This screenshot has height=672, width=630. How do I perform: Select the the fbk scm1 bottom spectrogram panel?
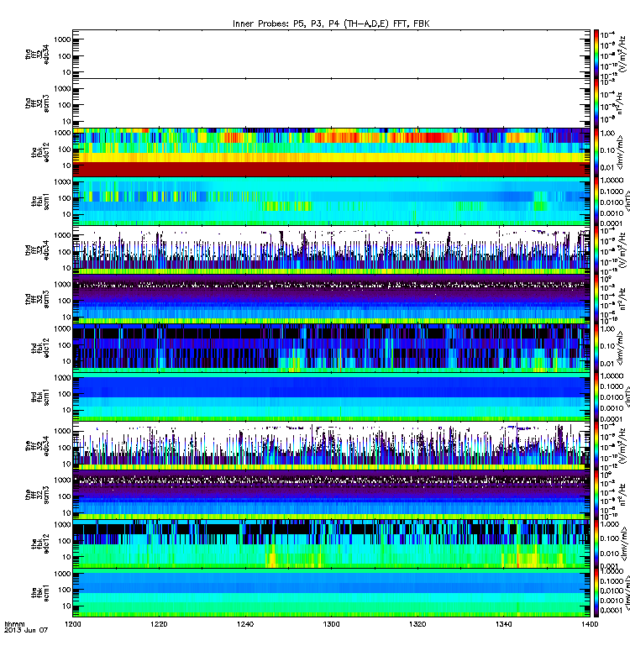tap(331, 593)
